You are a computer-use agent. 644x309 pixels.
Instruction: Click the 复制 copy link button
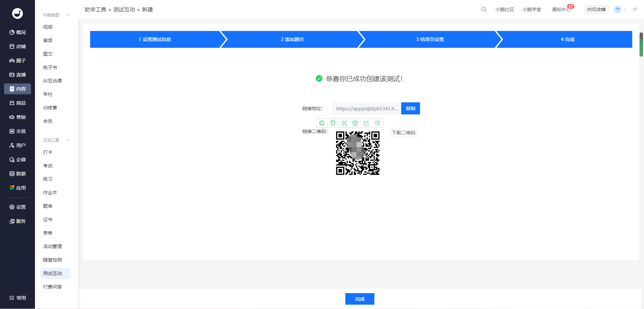pyautogui.click(x=410, y=108)
